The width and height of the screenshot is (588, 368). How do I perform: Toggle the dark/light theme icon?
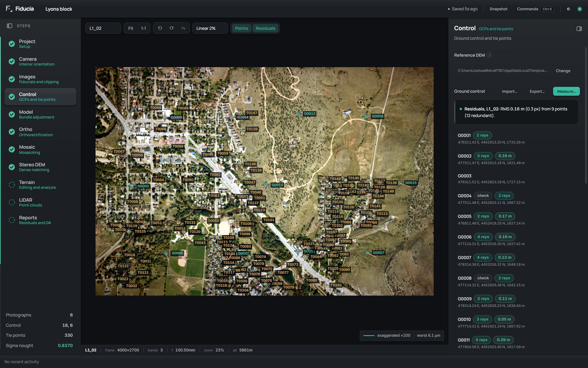pyautogui.click(x=569, y=9)
